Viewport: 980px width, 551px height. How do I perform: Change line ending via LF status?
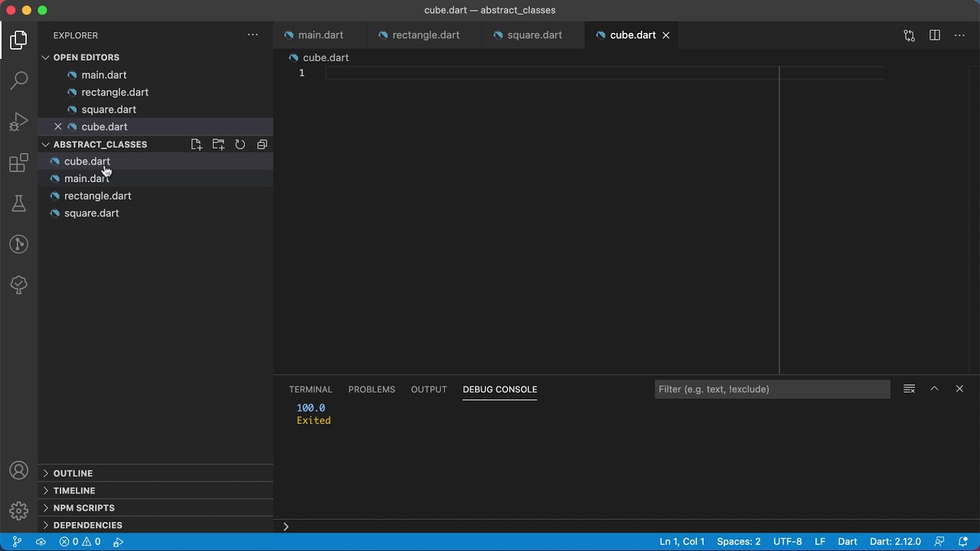(x=820, y=542)
